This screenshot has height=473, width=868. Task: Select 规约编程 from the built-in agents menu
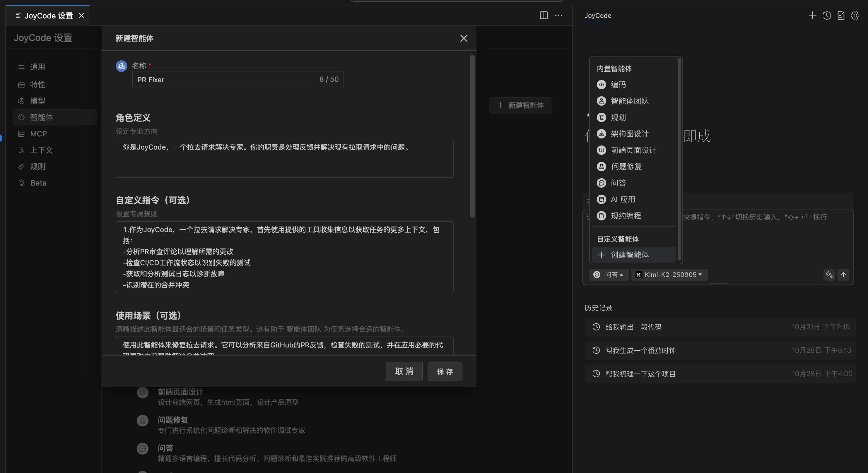click(x=626, y=216)
